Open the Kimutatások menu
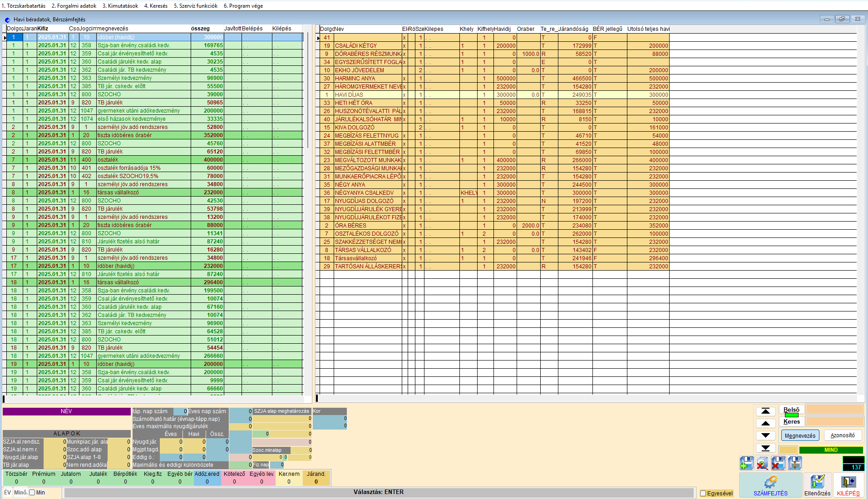868x499 pixels. [x=120, y=6]
